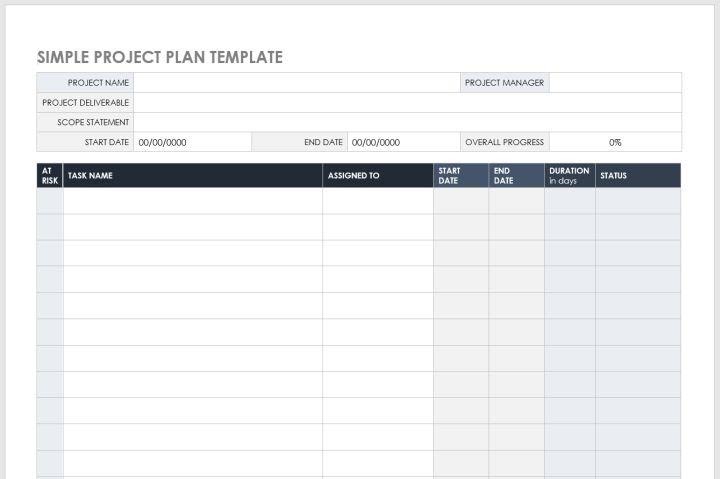This screenshot has height=479, width=720.
Task: Click the first row's Duration cell
Action: tap(569, 201)
